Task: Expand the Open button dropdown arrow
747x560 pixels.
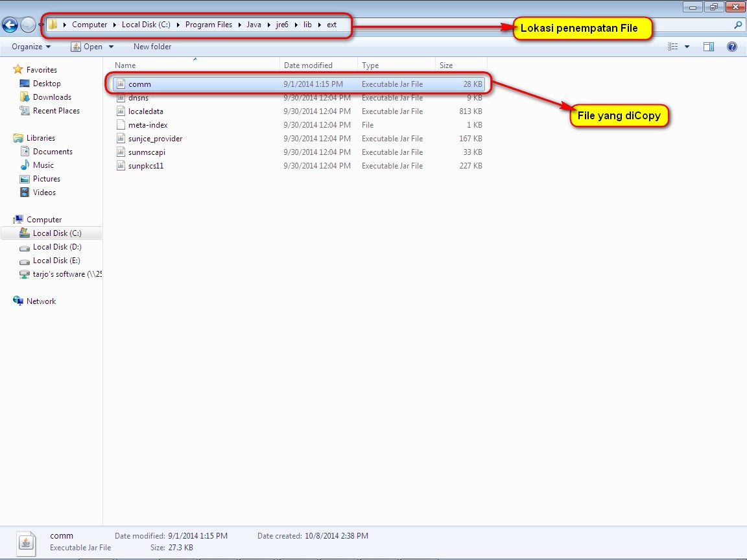Action: (x=111, y=47)
